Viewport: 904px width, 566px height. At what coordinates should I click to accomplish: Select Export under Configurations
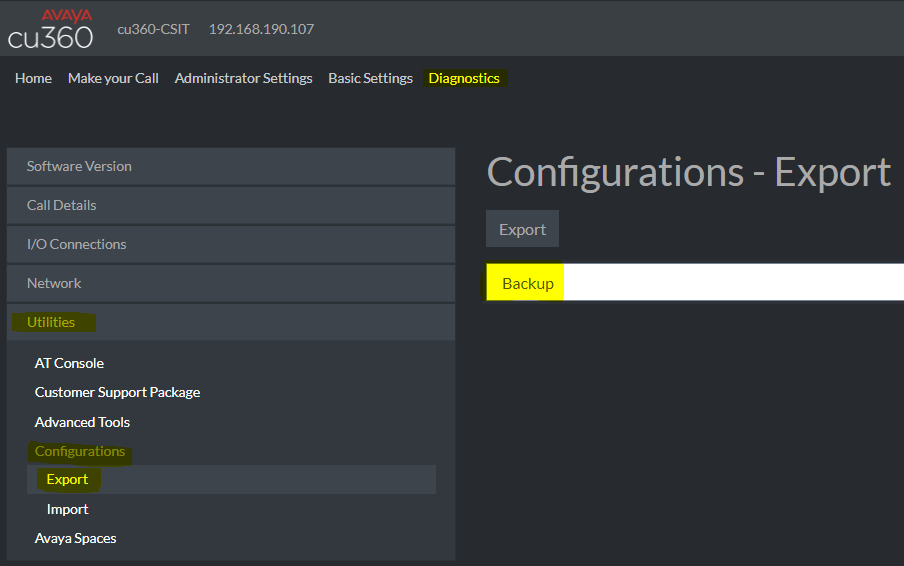[x=231, y=480]
